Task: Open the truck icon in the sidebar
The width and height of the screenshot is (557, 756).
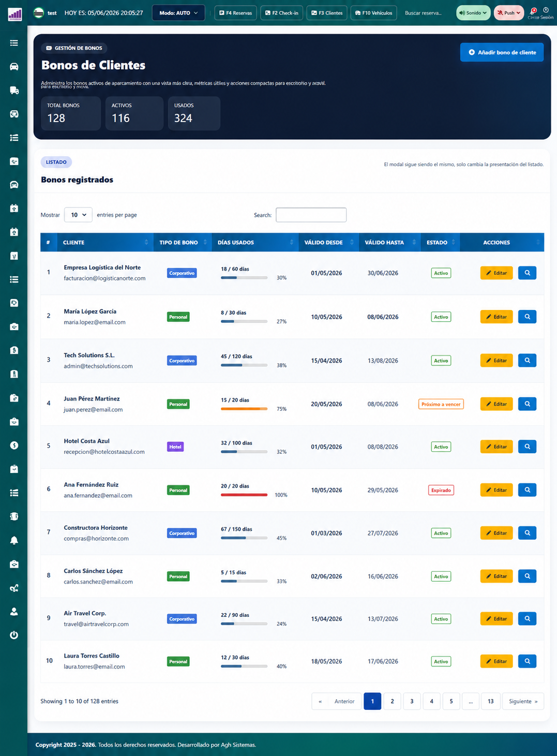Action: pyautogui.click(x=14, y=91)
